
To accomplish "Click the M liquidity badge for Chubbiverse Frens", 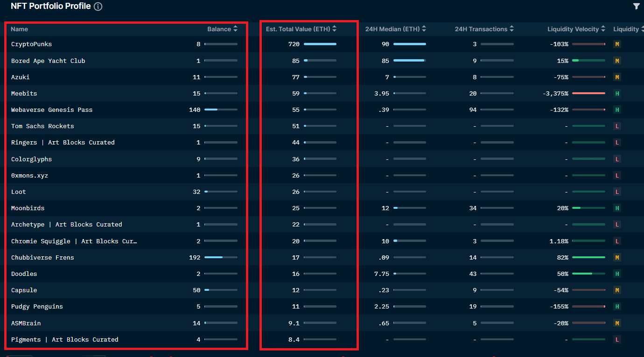I will 617,257.
